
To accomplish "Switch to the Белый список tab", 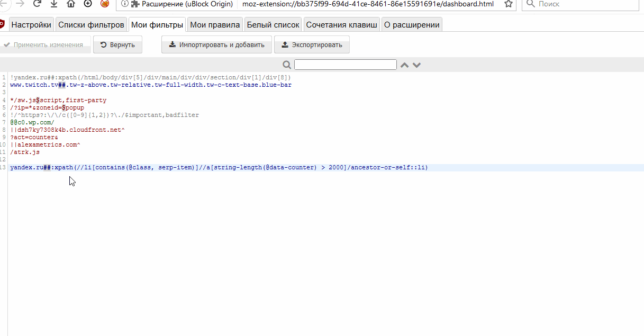I will coord(273,24).
